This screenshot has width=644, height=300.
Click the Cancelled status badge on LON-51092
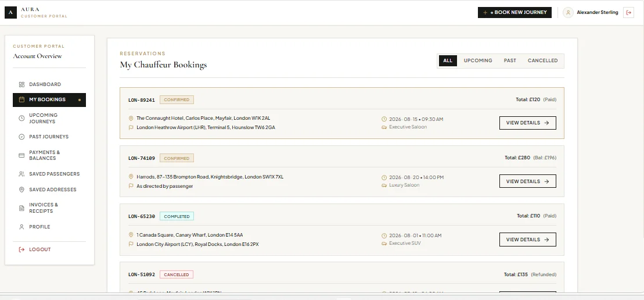click(177, 274)
